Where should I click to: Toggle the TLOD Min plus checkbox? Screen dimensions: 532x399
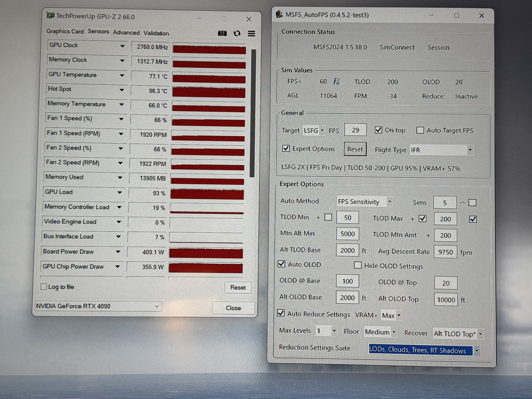(328, 217)
